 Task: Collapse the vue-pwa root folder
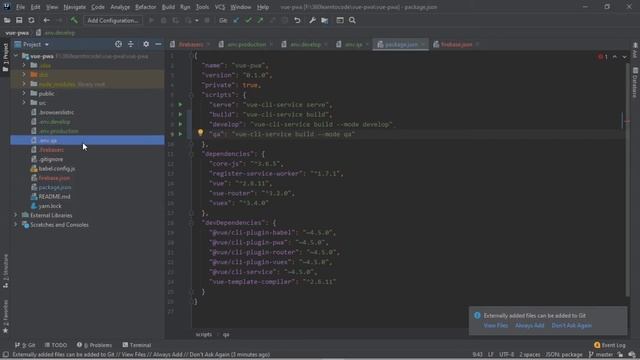16,56
